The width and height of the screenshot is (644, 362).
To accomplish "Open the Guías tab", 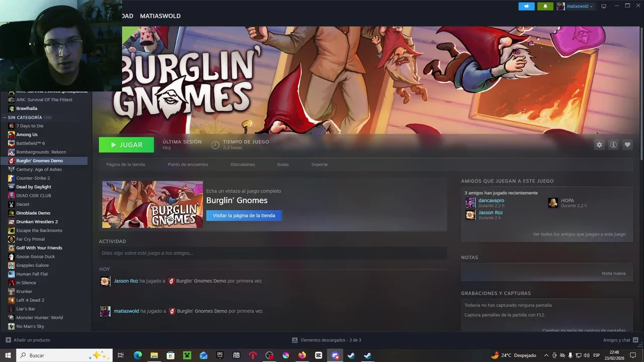I will (283, 164).
